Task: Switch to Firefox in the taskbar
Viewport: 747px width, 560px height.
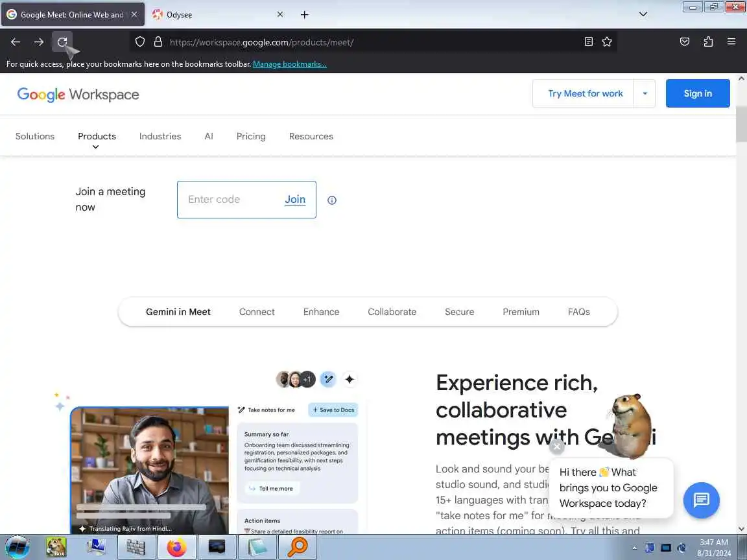Action: coord(177,547)
